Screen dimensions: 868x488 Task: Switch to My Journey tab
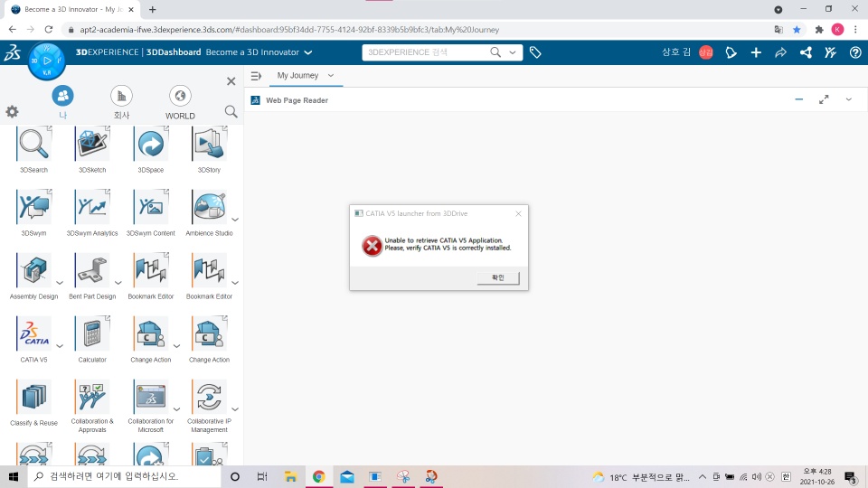[297, 75]
